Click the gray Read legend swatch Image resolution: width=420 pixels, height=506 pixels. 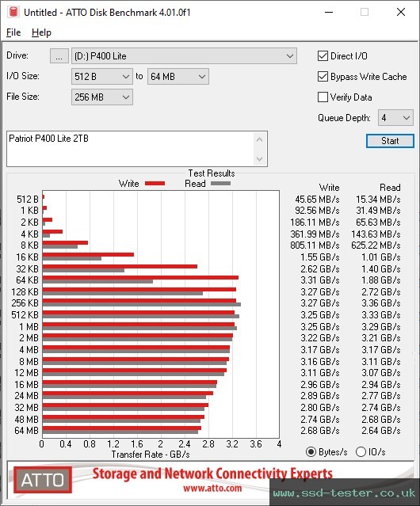click(220, 184)
